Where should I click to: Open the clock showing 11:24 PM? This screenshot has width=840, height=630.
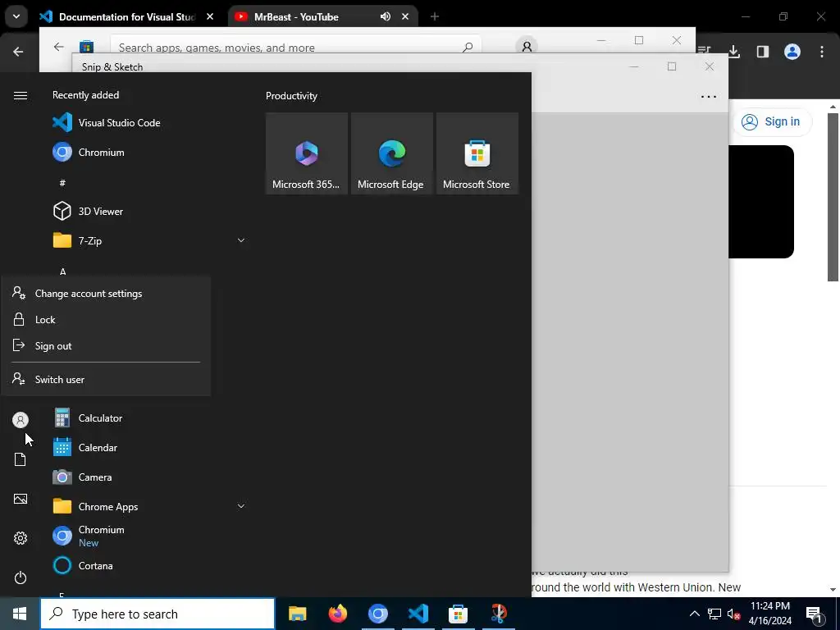pyautogui.click(x=769, y=614)
